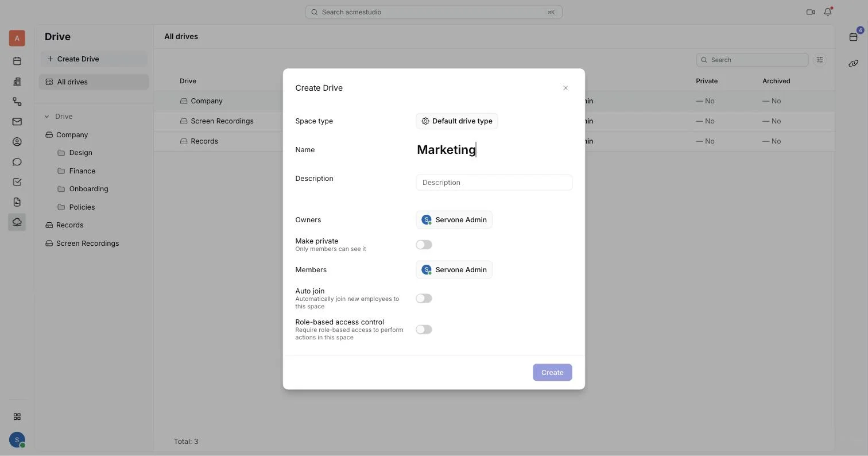Open the table filter settings icon

click(x=820, y=60)
